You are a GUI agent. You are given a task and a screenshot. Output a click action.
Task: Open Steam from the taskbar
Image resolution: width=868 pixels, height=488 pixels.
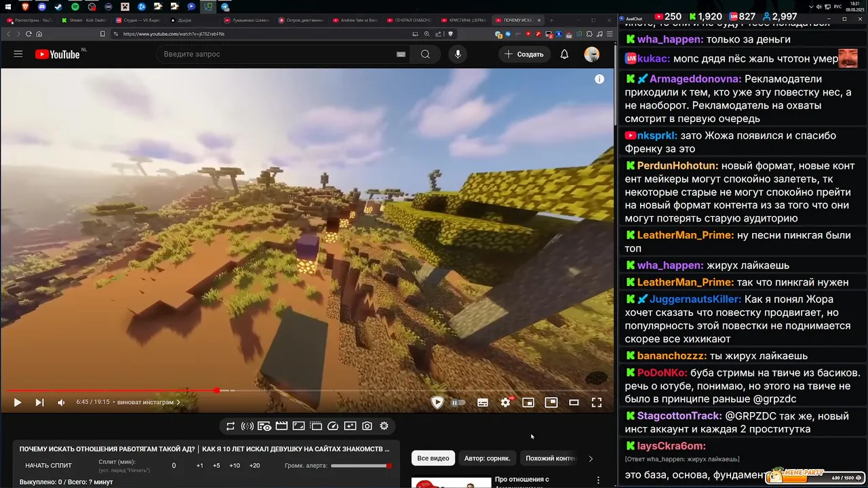(58, 7)
